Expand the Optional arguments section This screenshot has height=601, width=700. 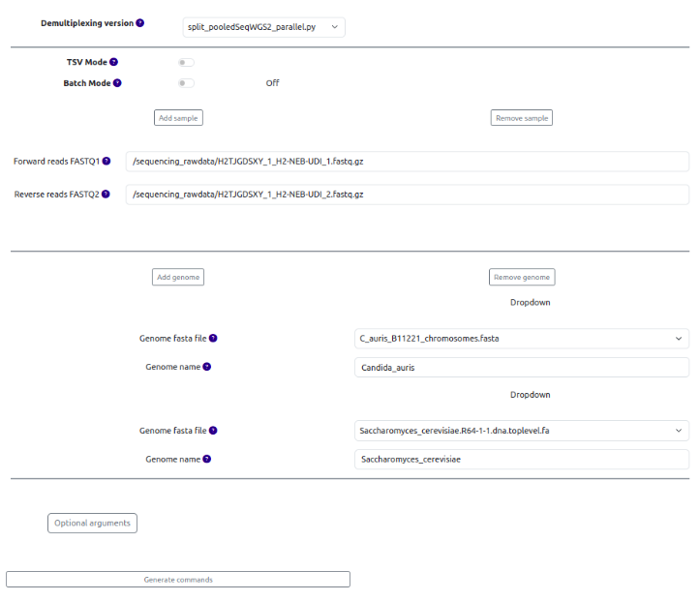pos(92,524)
